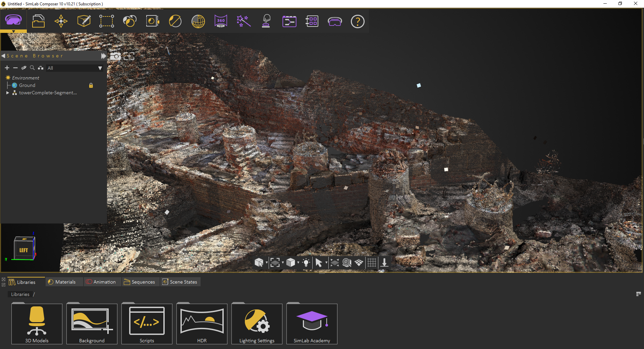Click the 360 panorama toolbar icon
Viewport: 644px width, 349px height.
click(221, 21)
